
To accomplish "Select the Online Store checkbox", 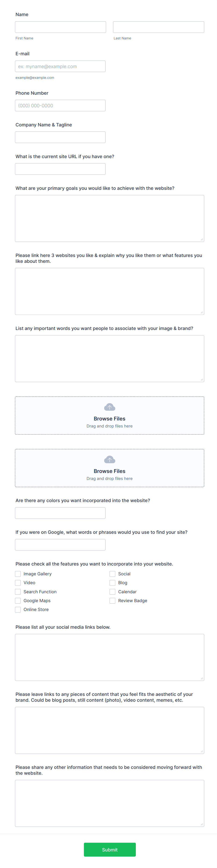I will point(18,609).
